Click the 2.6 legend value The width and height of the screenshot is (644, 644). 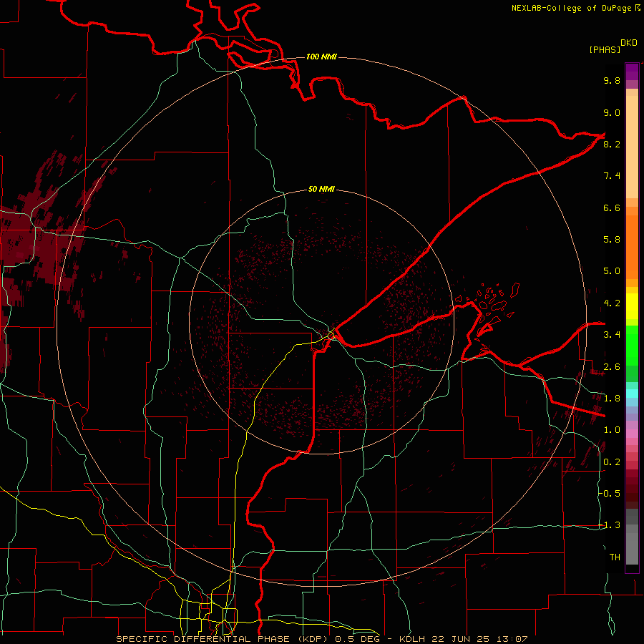point(612,367)
